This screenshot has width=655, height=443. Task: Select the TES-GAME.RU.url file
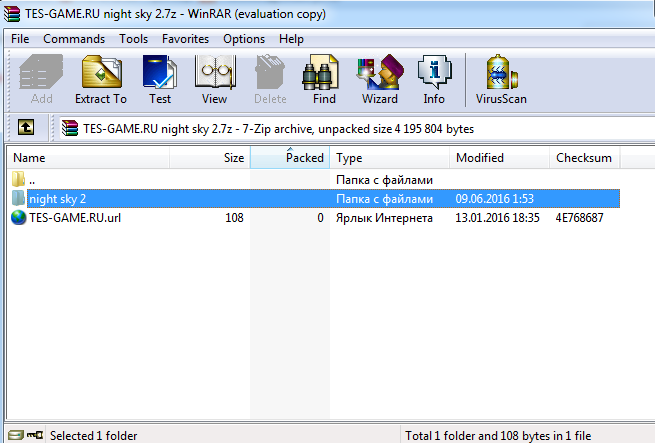tap(75, 218)
